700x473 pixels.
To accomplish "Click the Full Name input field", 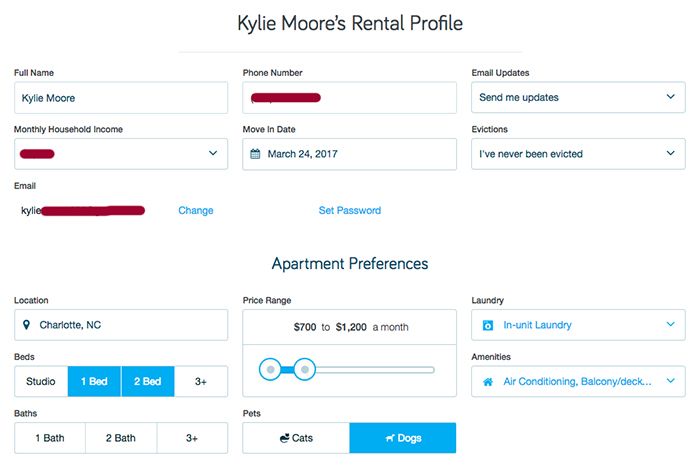I will (121, 98).
